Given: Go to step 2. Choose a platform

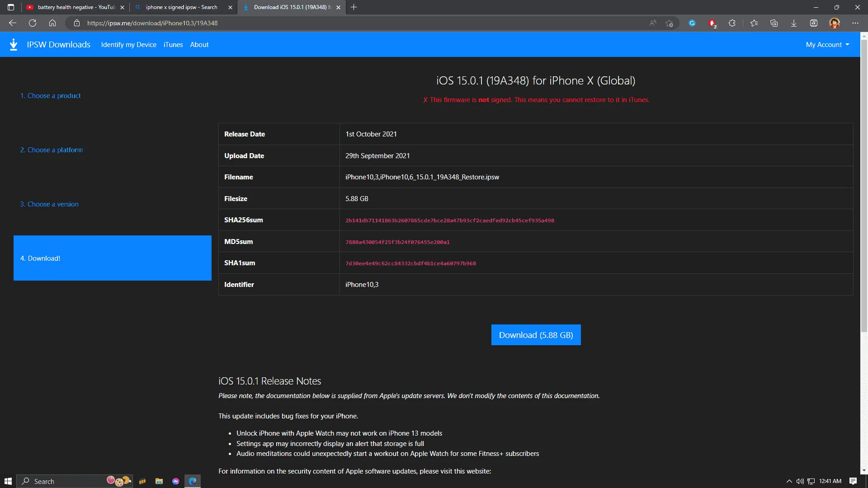Looking at the screenshot, I should pyautogui.click(x=52, y=150).
